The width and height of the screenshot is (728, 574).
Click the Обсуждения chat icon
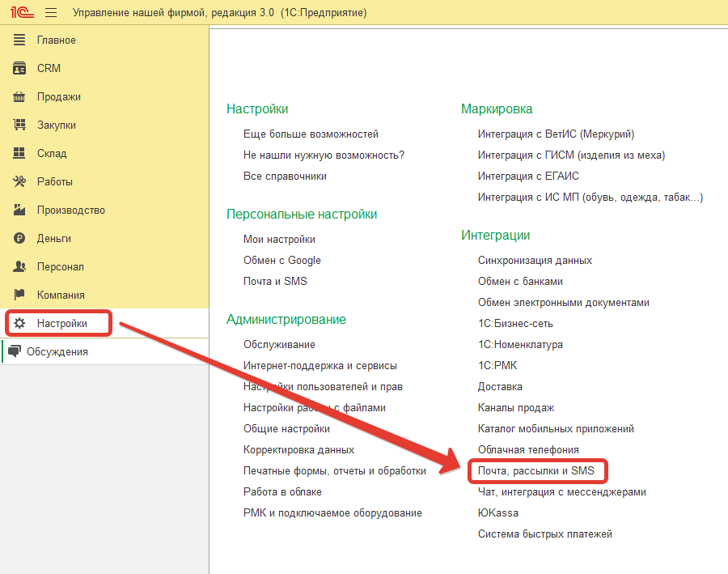pyautogui.click(x=15, y=352)
